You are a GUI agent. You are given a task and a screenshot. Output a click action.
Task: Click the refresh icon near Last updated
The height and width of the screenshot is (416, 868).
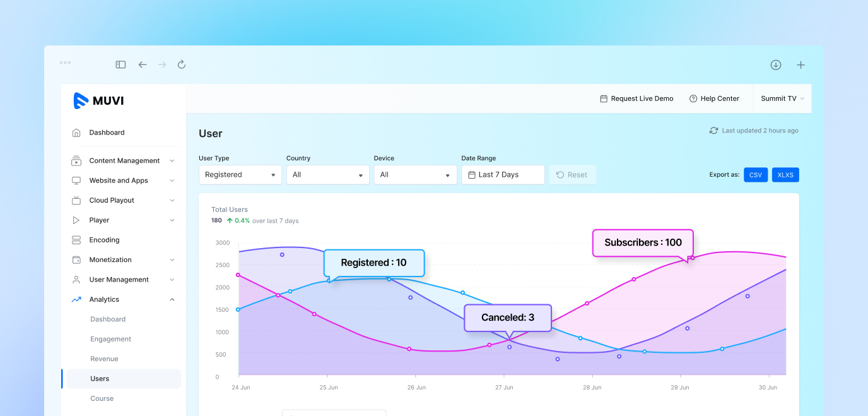(713, 130)
